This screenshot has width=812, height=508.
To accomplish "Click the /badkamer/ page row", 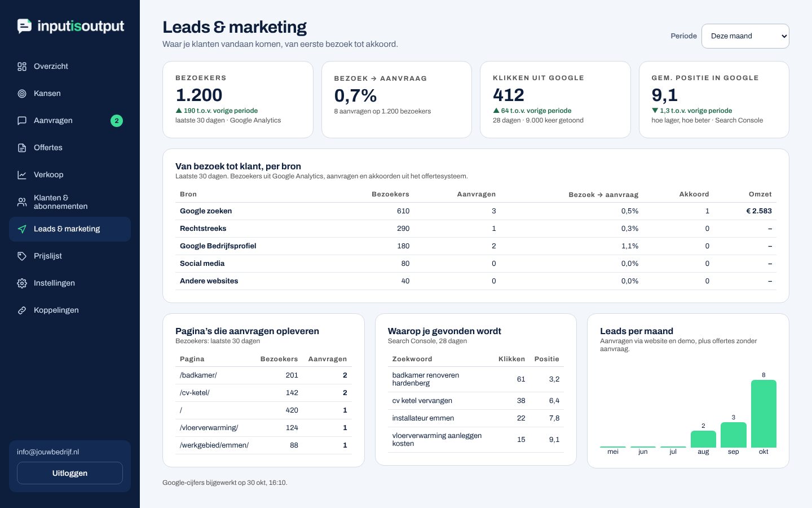I will pyautogui.click(x=263, y=375).
